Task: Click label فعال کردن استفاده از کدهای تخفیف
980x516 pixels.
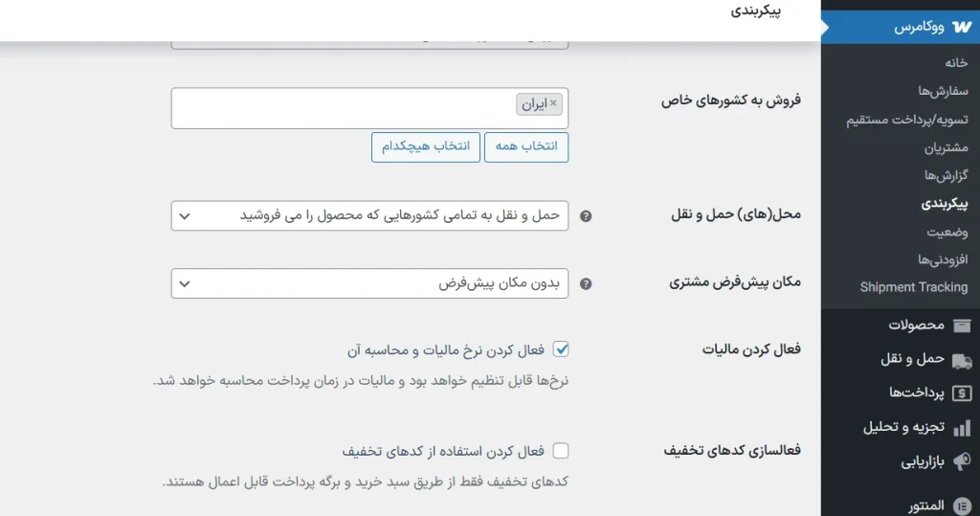Action: [x=443, y=451]
